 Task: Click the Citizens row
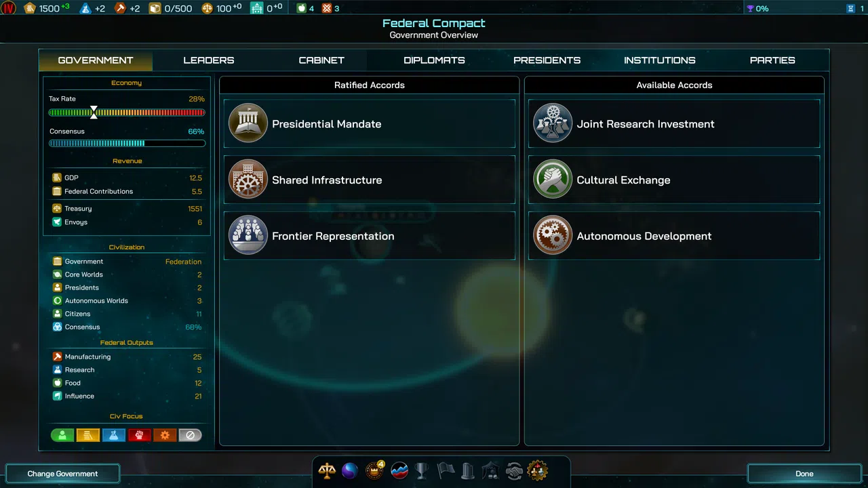coord(127,314)
